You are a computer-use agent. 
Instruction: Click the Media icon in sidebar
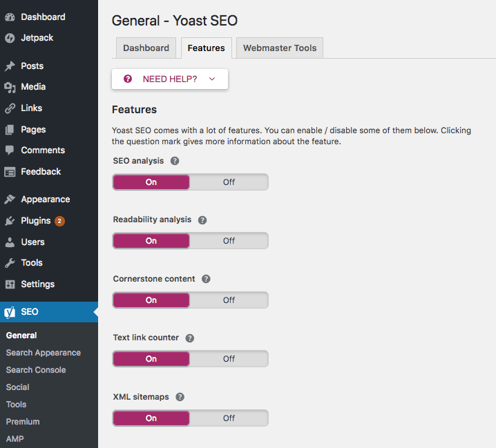(10, 87)
